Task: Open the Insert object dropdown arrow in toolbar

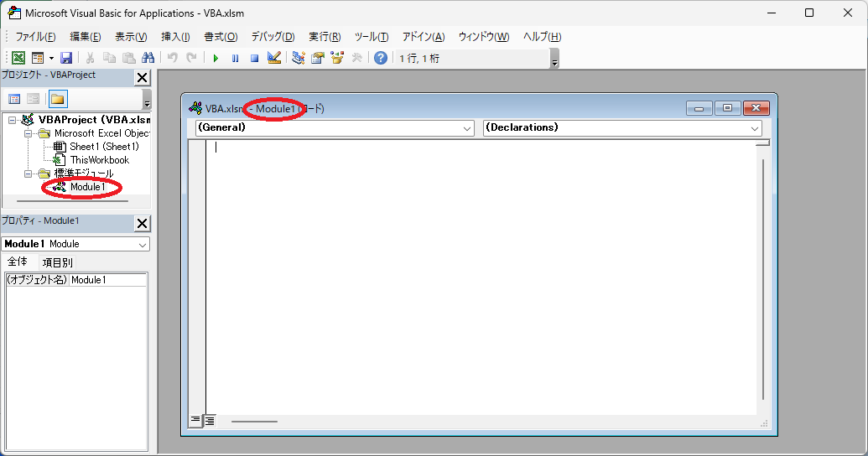Action: pos(51,58)
